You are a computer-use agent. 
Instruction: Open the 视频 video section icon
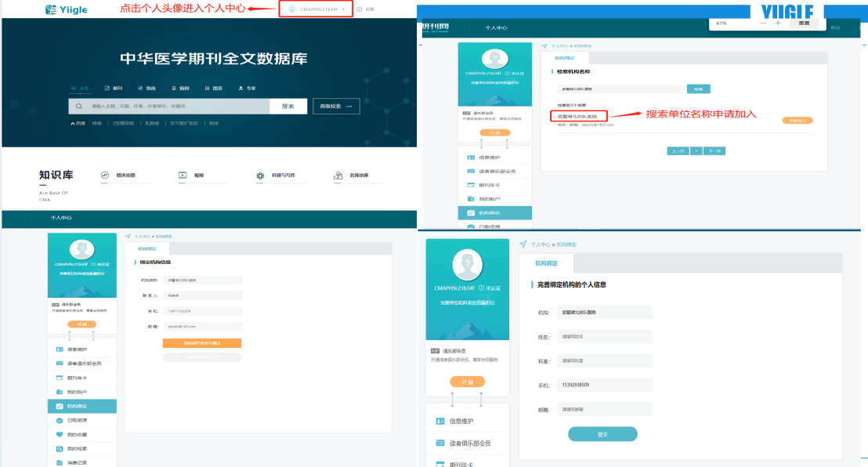183,176
